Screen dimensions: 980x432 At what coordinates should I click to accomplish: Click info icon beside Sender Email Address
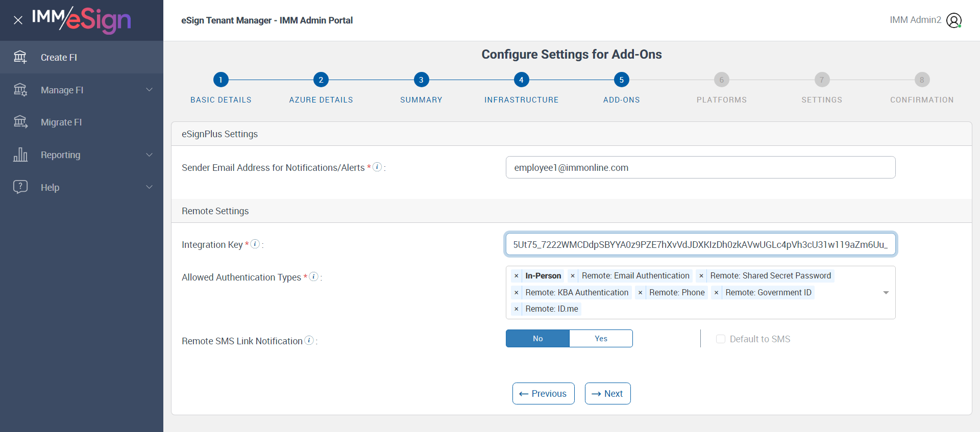(377, 167)
